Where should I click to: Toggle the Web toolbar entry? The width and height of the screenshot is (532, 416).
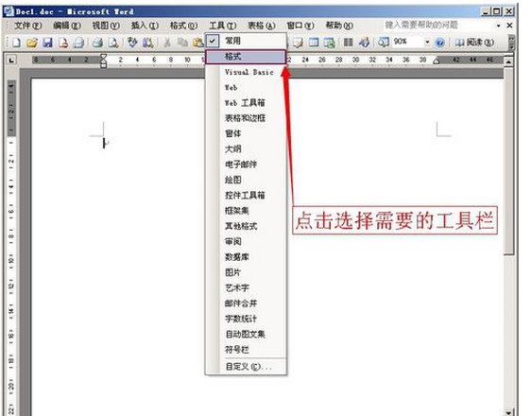pos(246,87)
